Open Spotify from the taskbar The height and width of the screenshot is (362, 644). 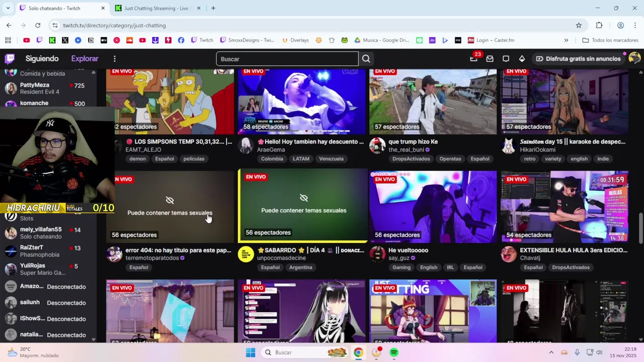pyautogui.click(x=394, y=352)
